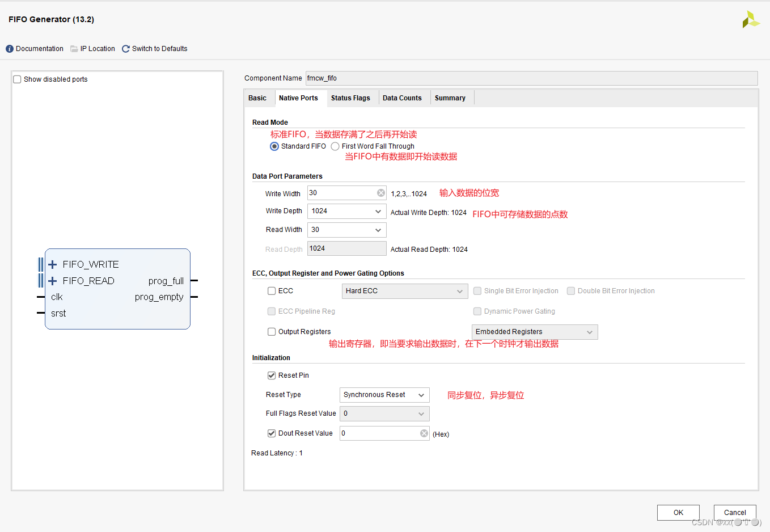The image size is (770, 532).
Task: Click the Component Name input field
Action: 532,78
